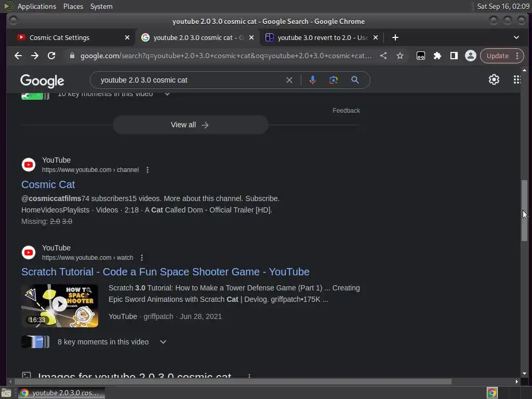Expand the 10 key moments chevron
The image size is (532, 399).
(x=167, y=94)
